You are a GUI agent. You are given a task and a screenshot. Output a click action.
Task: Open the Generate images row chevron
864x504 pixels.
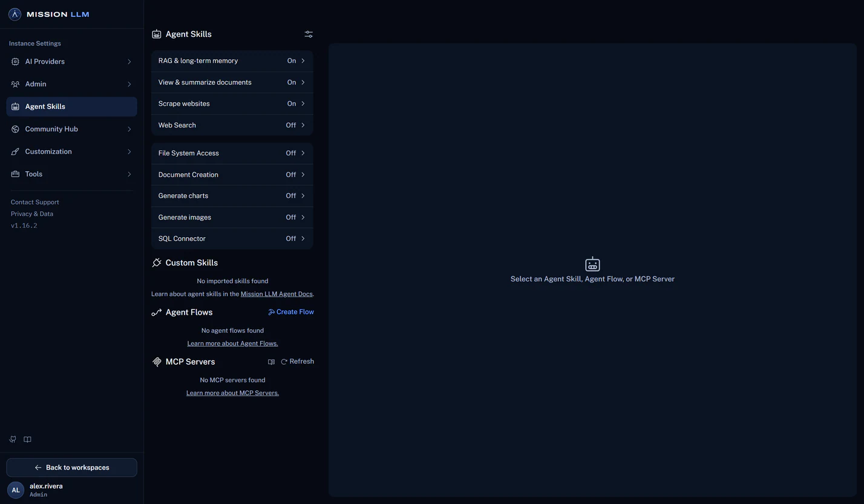pyautogui.click(x=303, y=217)
